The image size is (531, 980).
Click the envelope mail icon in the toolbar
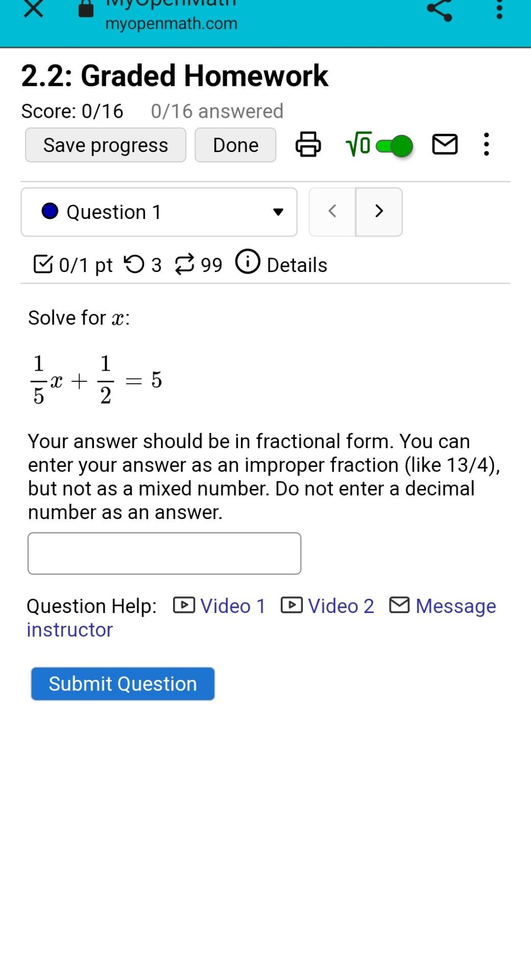tap(444, 145)
